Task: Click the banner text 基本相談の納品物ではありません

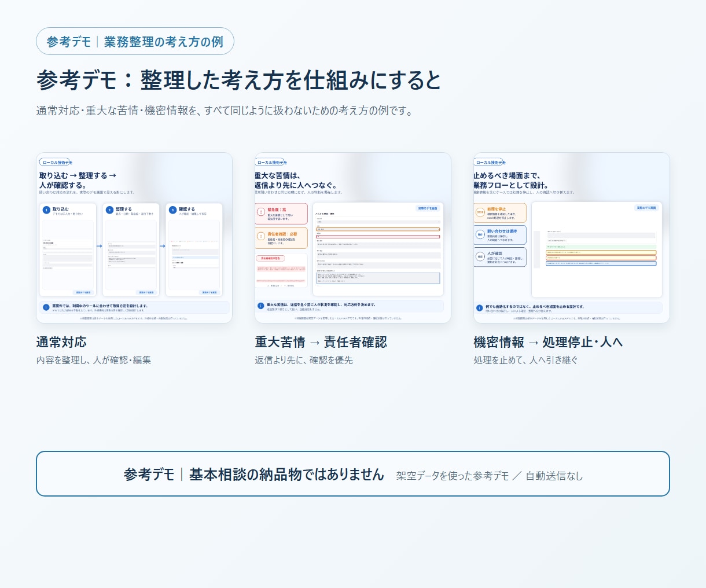Action: (x=287, y=475)
